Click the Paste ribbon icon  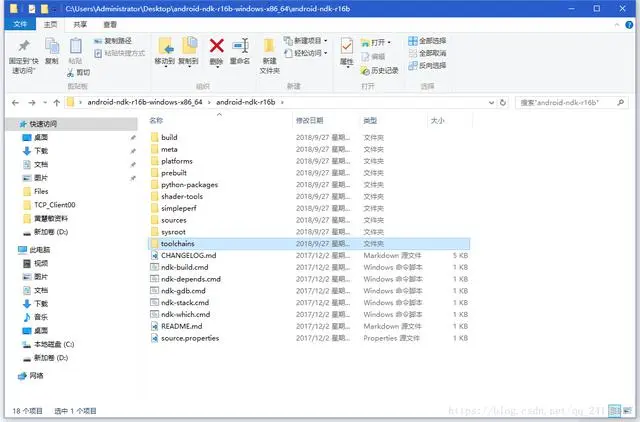pyautogui.click(x=76, y=46)
